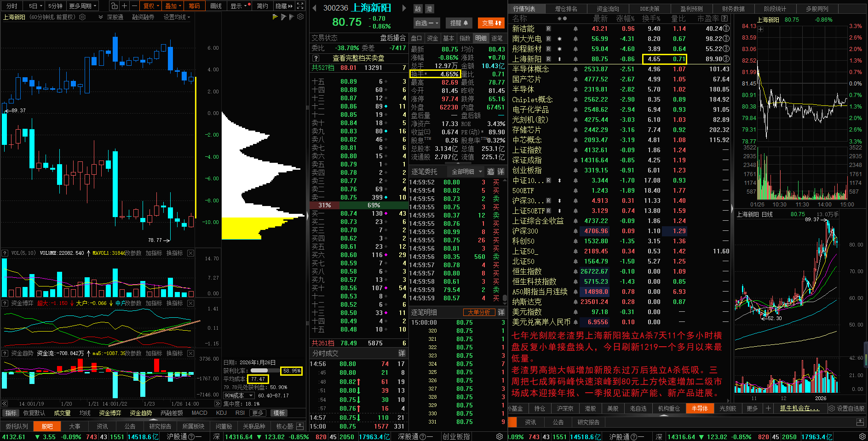868x441 pixels.
Task: Open 叠加 overlay dropdown
Action: pyautogui.click(x=173, y=6)
